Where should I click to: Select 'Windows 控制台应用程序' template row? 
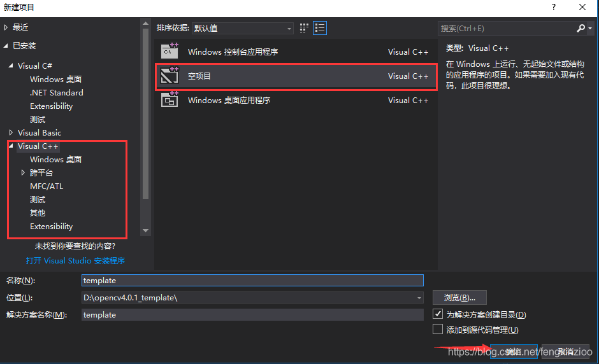pos(296,52)
